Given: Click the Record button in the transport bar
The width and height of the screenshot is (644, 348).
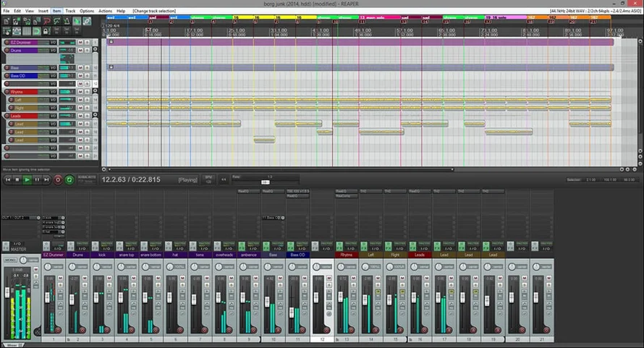Looking at the screenshot, I should [x=58, y=179].
